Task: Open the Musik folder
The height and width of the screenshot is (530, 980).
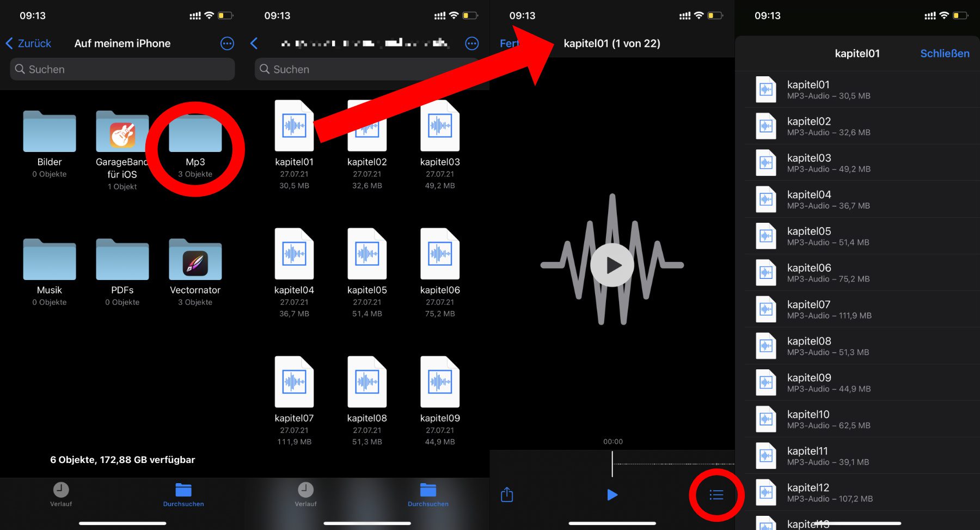Action: tap(50, 260)
